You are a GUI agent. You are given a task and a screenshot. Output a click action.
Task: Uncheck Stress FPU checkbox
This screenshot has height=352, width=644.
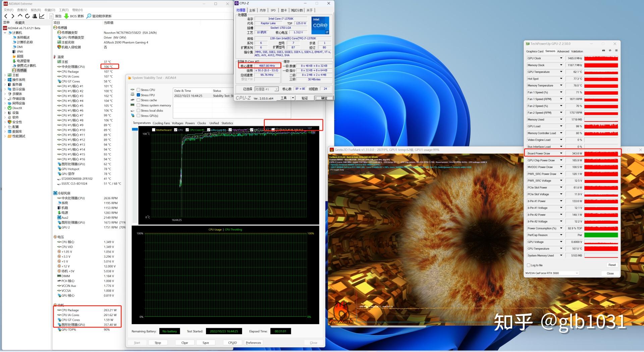coord(138,95)
